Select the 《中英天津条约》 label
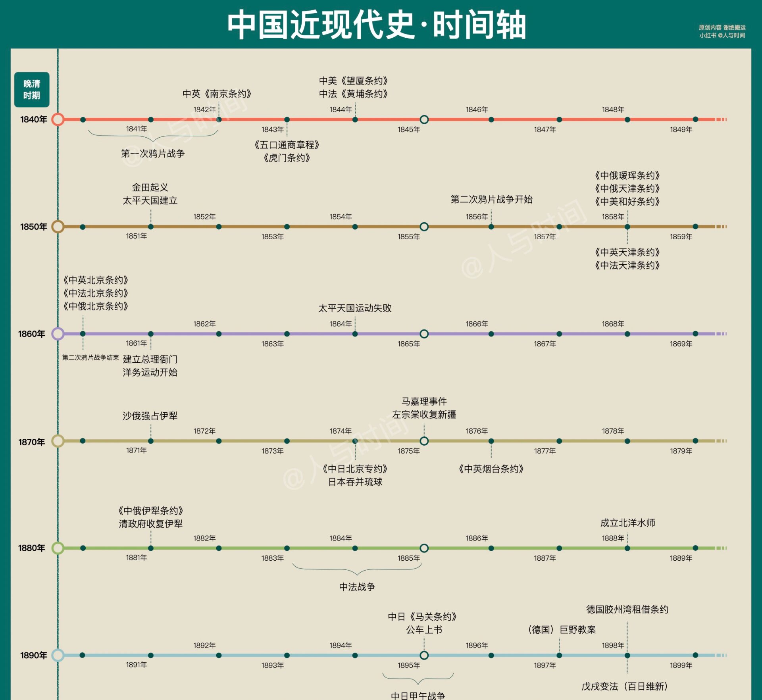Image resolution: width=762 pixels, height=700 pixels. tap(627, 252)
